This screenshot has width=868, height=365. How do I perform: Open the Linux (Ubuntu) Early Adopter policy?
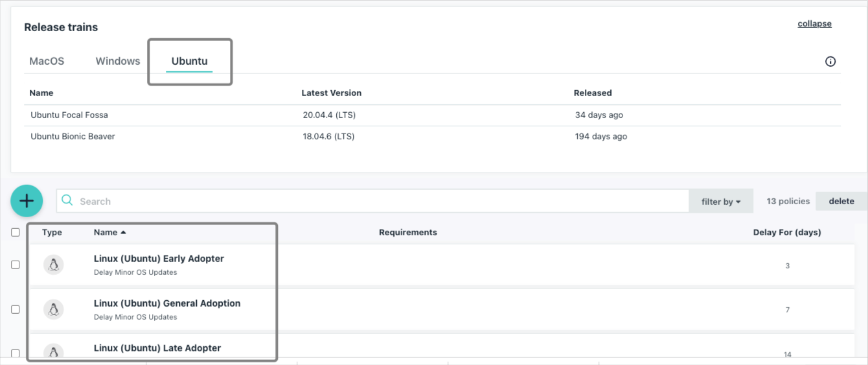tap(159, 259)
